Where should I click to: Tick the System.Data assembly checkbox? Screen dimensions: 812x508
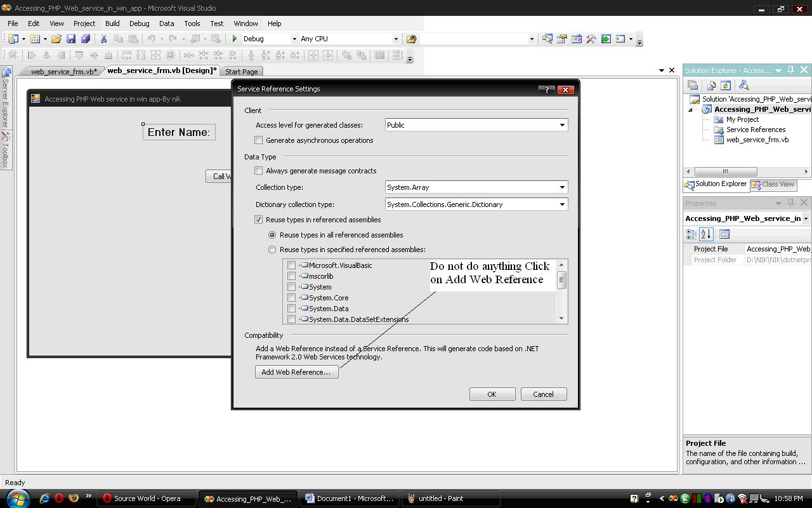coord(291,309)
